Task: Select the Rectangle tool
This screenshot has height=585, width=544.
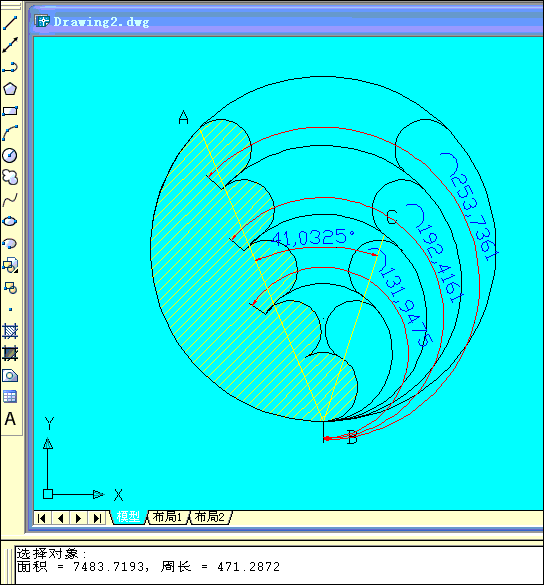Action: coord(10,111)
